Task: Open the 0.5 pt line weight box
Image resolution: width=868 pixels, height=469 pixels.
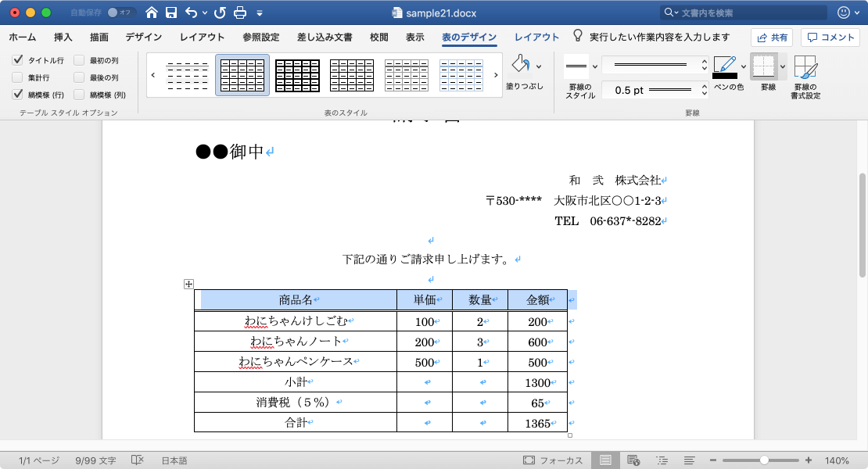Action: (655, 90)
